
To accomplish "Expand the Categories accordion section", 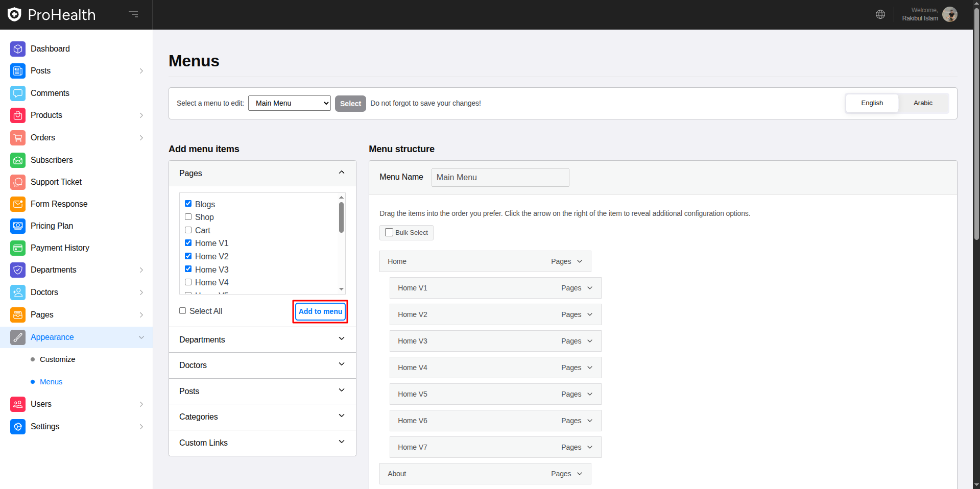I will pyautogui.click(x=262, y=417).
